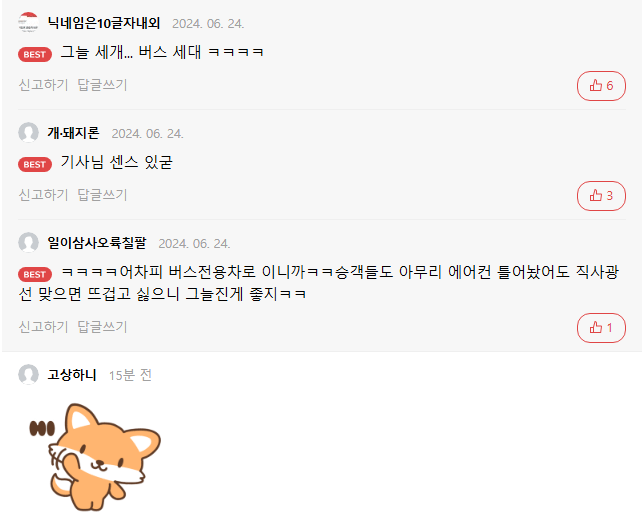
Task: Like the comment with 3 thumbs up
Action: tap(601, 196)
